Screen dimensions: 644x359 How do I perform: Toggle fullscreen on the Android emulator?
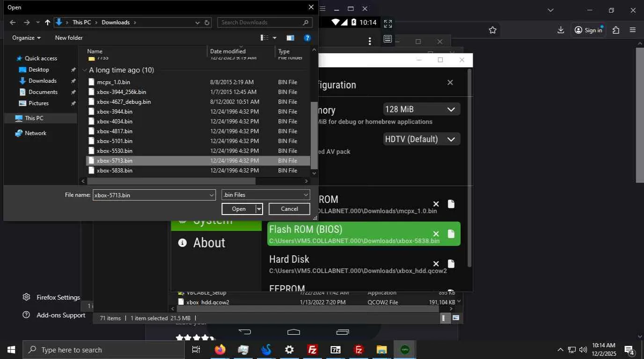pos(388,23)
